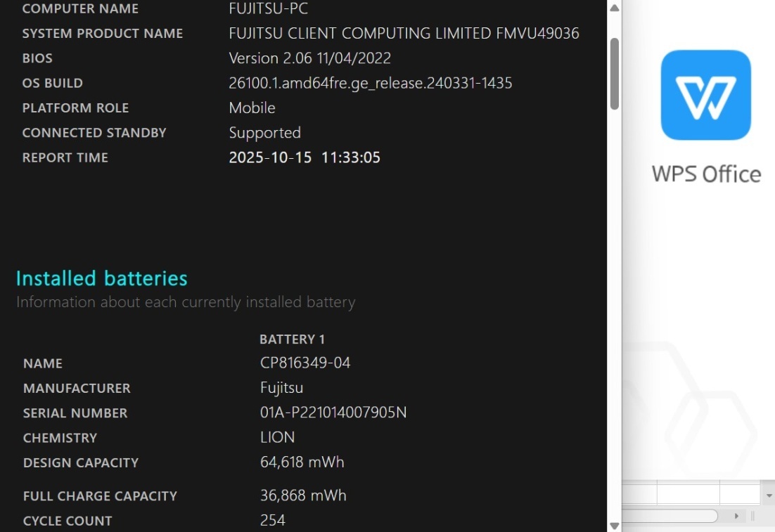Click the spreadsheet vertical scroll down arrow
Viewport: 775px width, 532px height.
coord(768,495)
